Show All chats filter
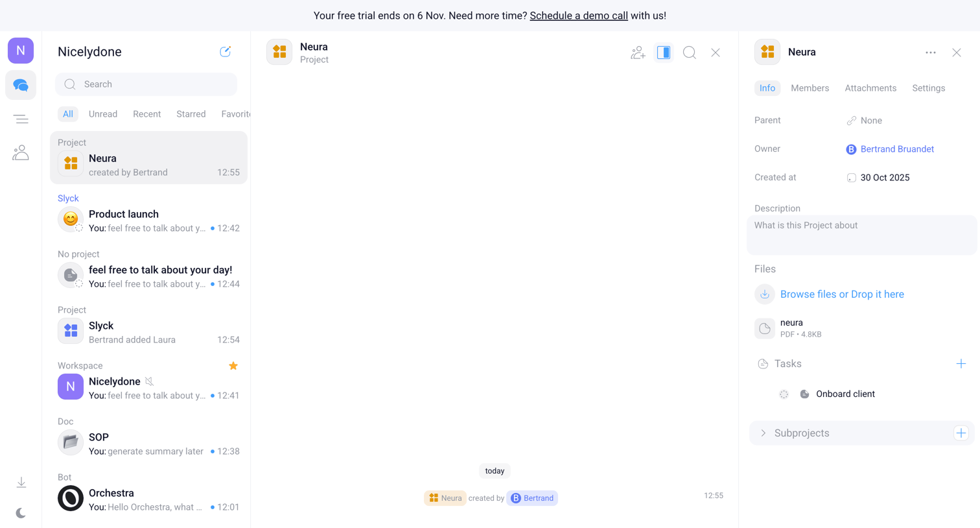The height and width of the screenshot is (528, 980). point(68,114)
